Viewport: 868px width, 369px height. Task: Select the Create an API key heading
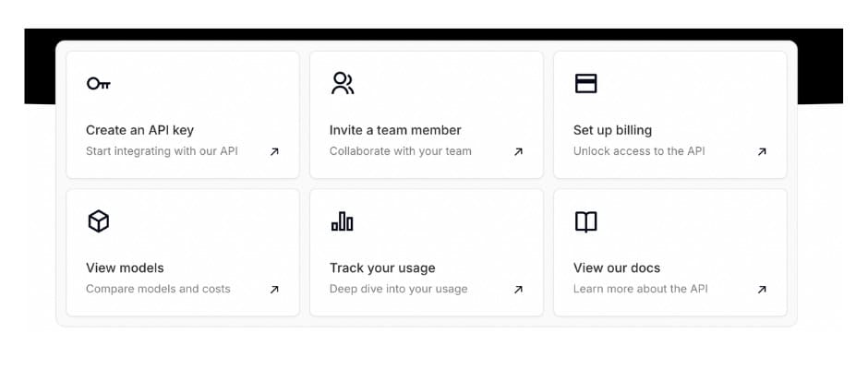tap(139, 131)
